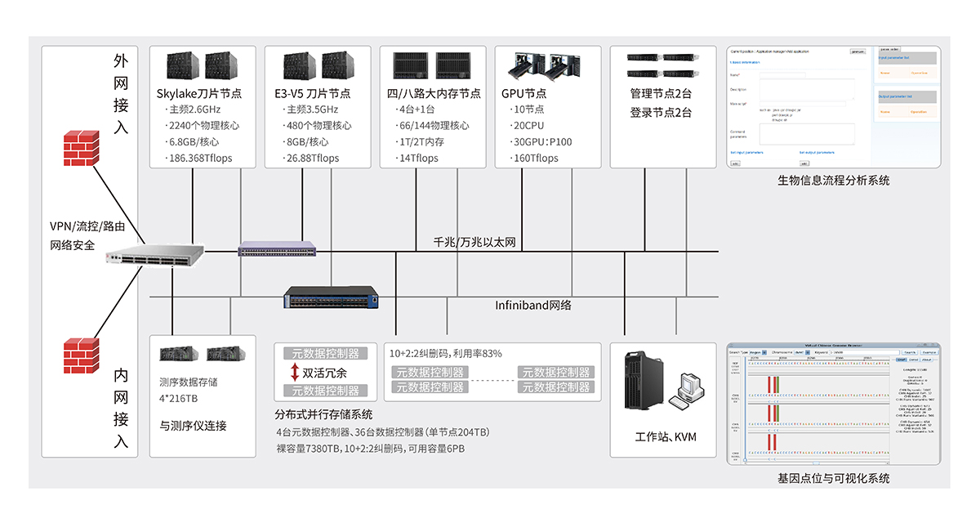Click the blue Infiniband switch
Image resolution: width=980 pixels, height=523 pixels.
pos(332,298)
